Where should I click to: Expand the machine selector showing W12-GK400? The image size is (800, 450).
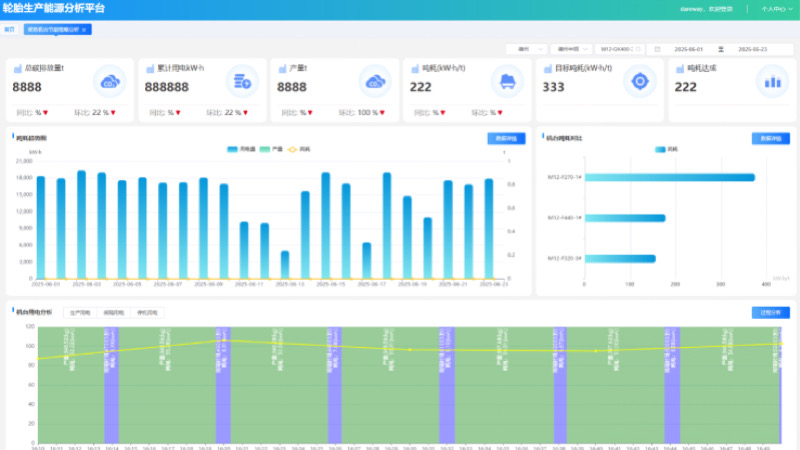pos(621,48)
